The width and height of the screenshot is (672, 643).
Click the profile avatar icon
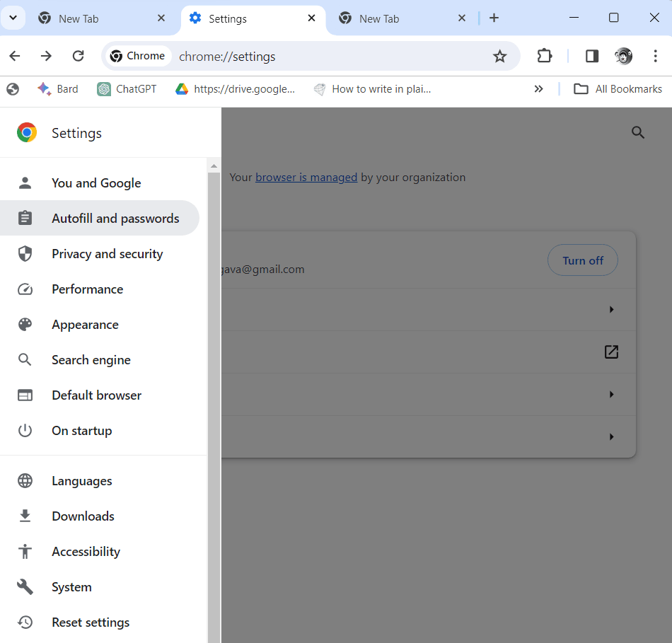coord(623,55)
